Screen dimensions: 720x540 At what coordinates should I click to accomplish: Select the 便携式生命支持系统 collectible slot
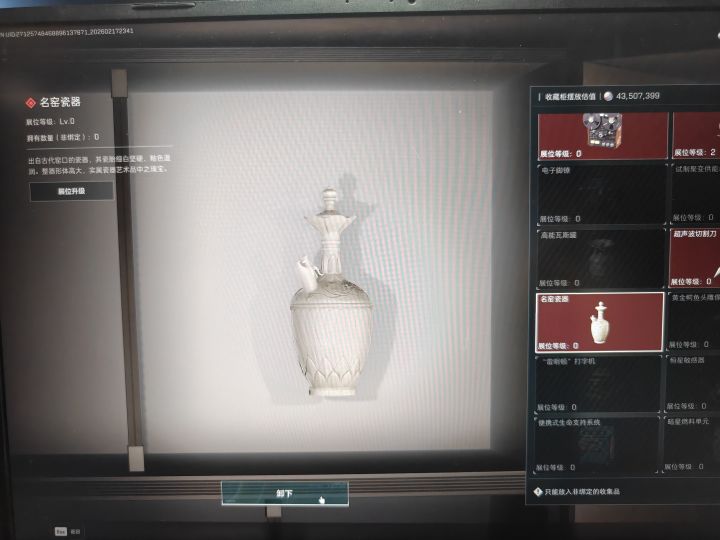pyautogui.click(x=596, y=444)
